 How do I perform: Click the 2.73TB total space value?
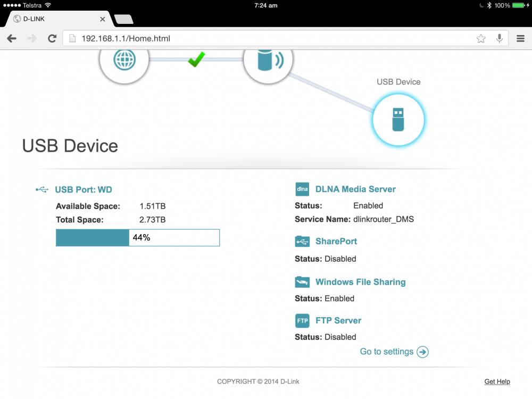click(x=152, y=220)
